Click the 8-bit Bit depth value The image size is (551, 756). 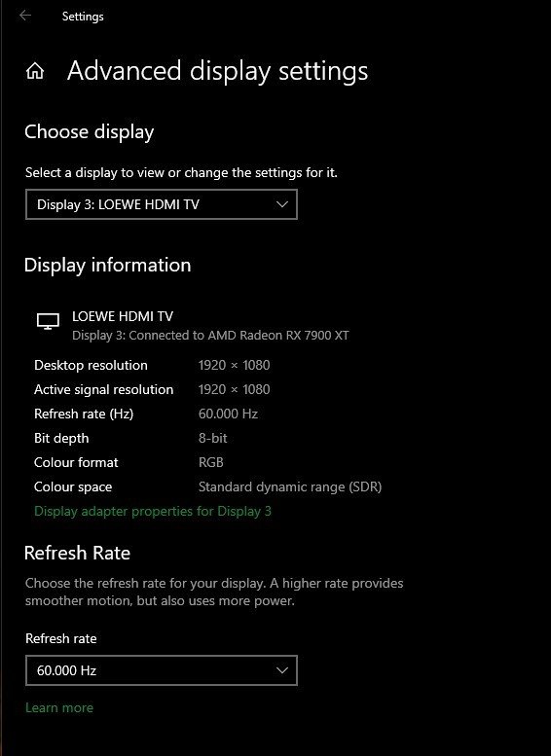(212, 438)
